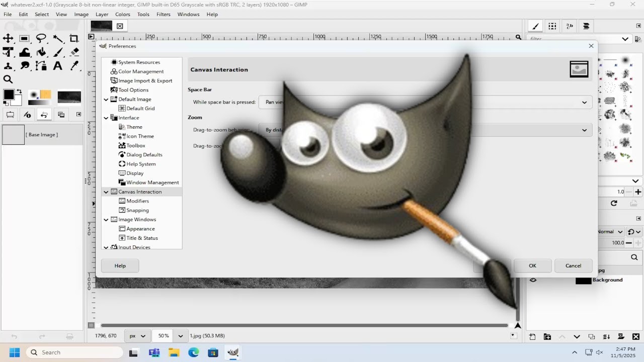The image size is (644, 362).
Task: Select the Bucket Fill tool
Action: 41,52
